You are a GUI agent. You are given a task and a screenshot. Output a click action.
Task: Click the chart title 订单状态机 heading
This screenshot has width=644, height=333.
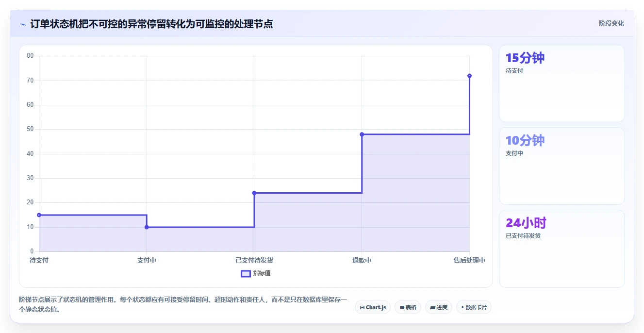pos(151,24)
